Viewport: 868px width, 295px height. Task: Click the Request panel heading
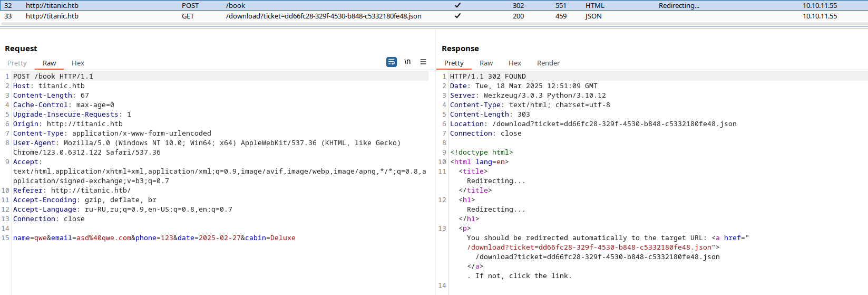[21, 49]
